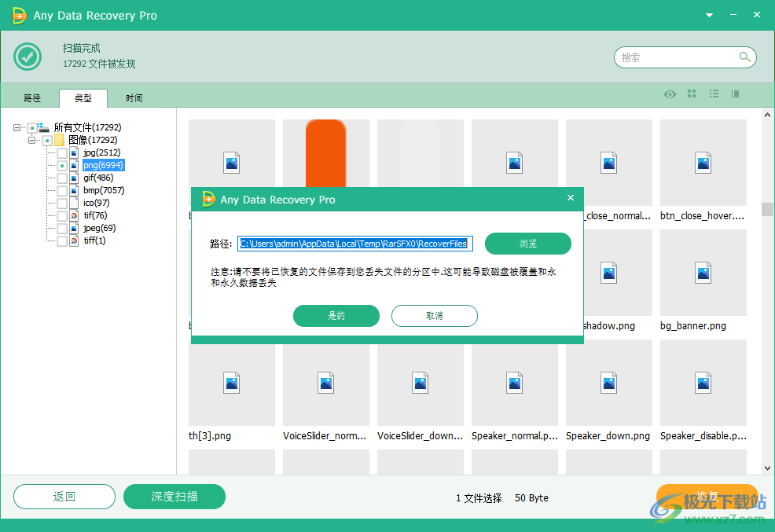
Task: Click the 取消 cancel button
Action: click(x=435, y=316)
